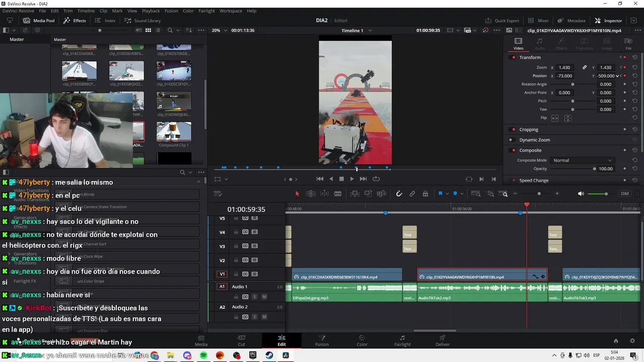This screenshot has height=362, width=644.
Task: Toggle the Composite section enable switch
Action: (513, 150)
